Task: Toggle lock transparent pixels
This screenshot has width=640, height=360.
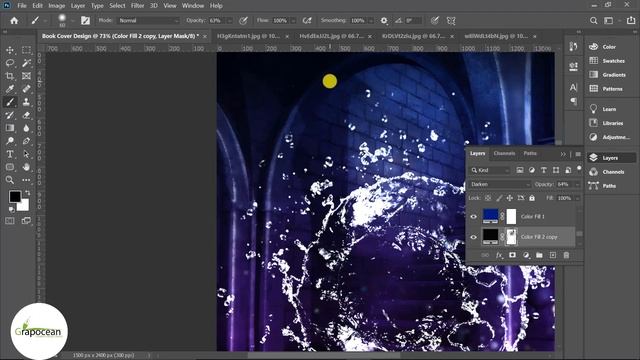Action: tap(488, 198)
